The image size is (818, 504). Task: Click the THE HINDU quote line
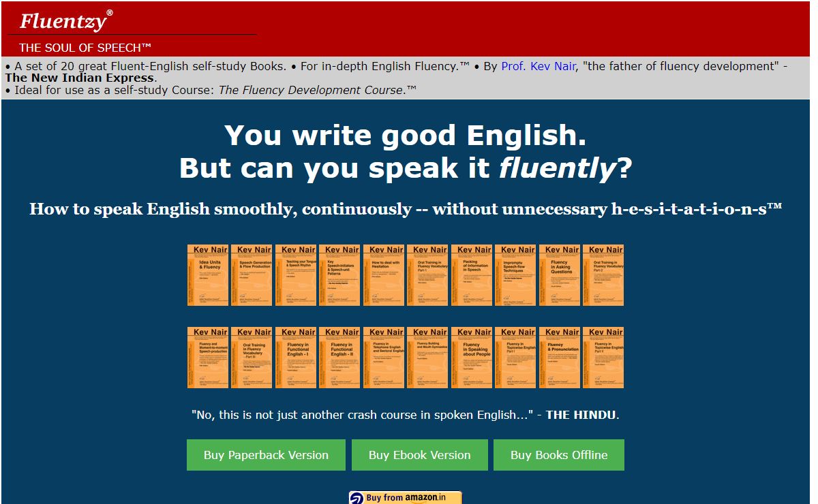click(406, 414)
